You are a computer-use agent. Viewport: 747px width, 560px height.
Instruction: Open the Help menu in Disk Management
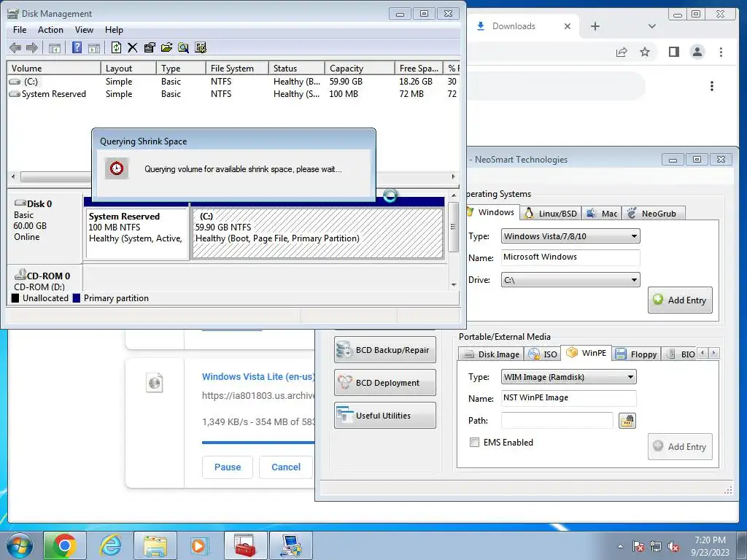[114, 29]
